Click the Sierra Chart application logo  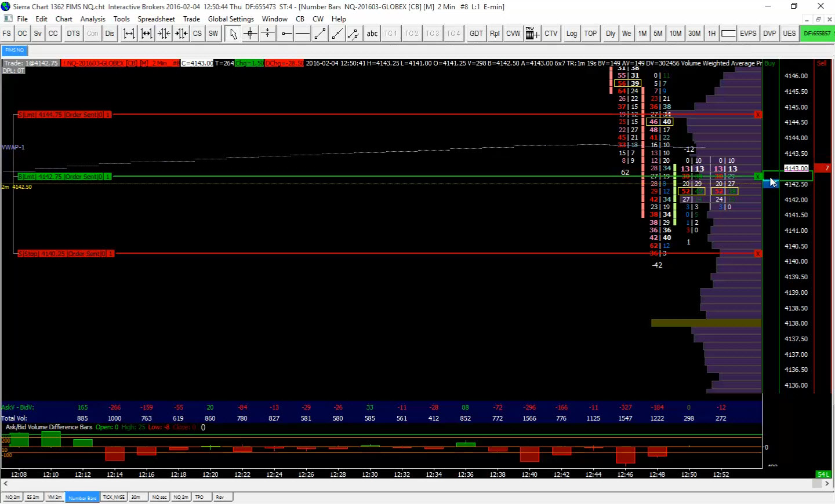click(6, 6)
